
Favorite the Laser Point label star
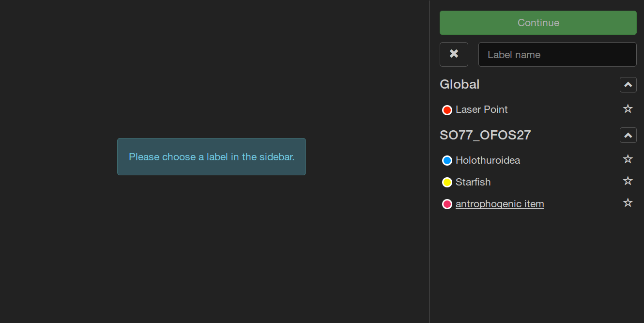[x=628, y=109]
